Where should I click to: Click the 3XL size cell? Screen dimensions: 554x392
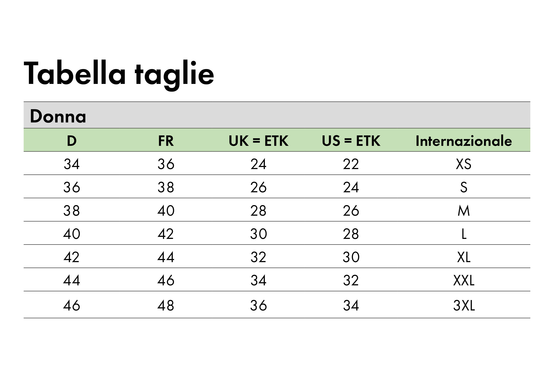pos(464,305)
